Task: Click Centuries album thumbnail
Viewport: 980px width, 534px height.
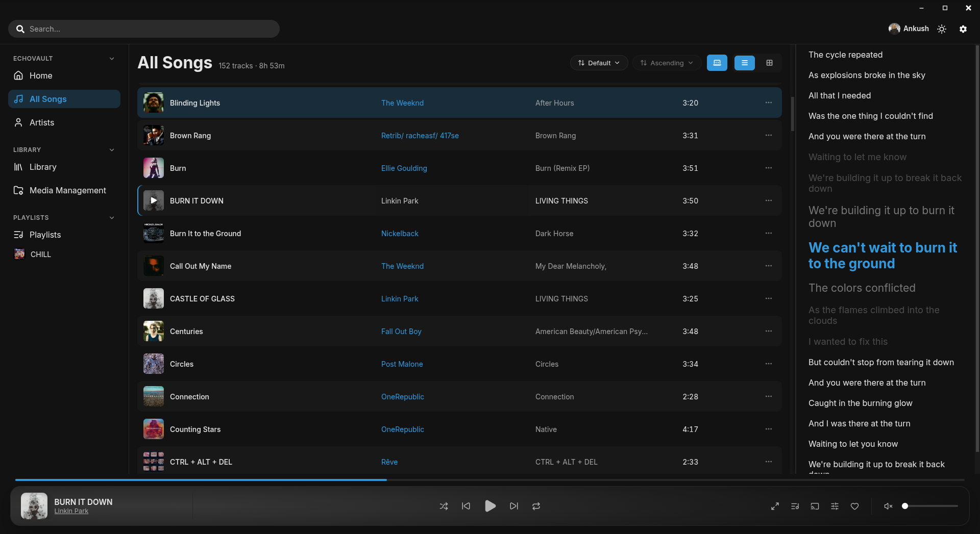Action: tap(154, 331)
